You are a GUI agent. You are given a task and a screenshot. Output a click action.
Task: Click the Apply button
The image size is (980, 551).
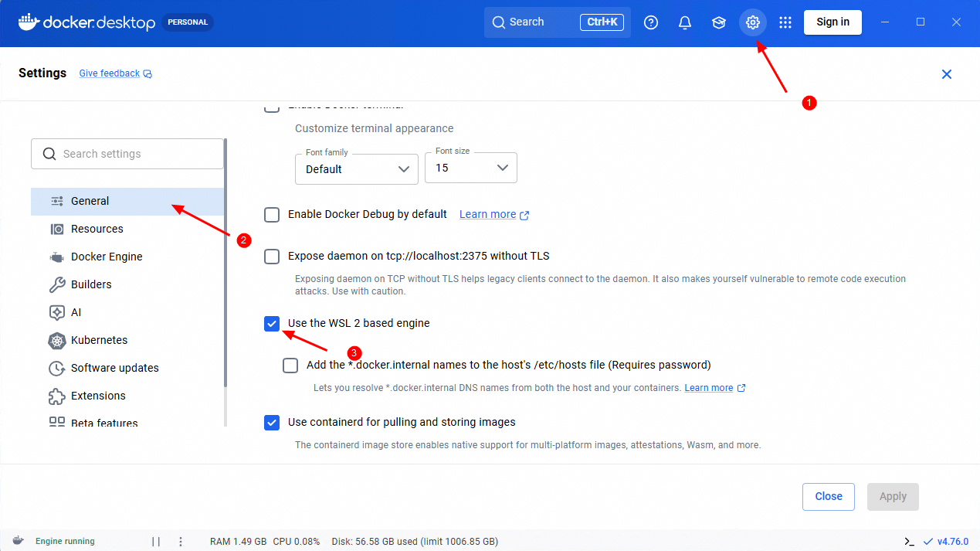893,497
